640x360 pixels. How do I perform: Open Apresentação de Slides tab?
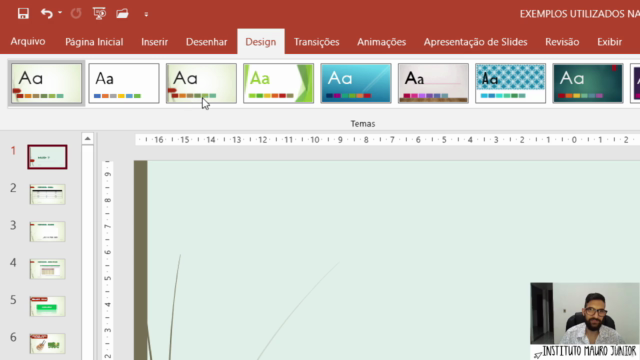coord(476,42)
